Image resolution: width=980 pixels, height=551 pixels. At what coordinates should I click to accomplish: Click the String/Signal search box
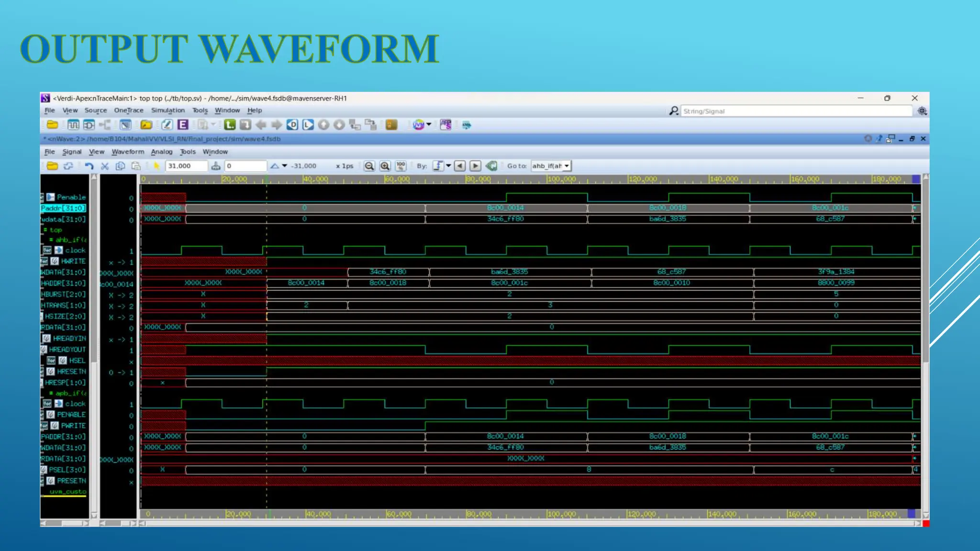pos(795,111)
